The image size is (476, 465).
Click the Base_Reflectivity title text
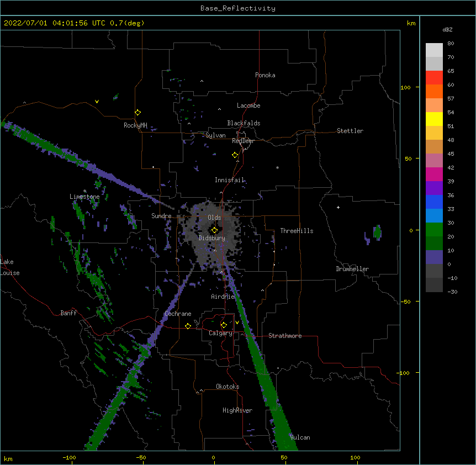point(238,8)
